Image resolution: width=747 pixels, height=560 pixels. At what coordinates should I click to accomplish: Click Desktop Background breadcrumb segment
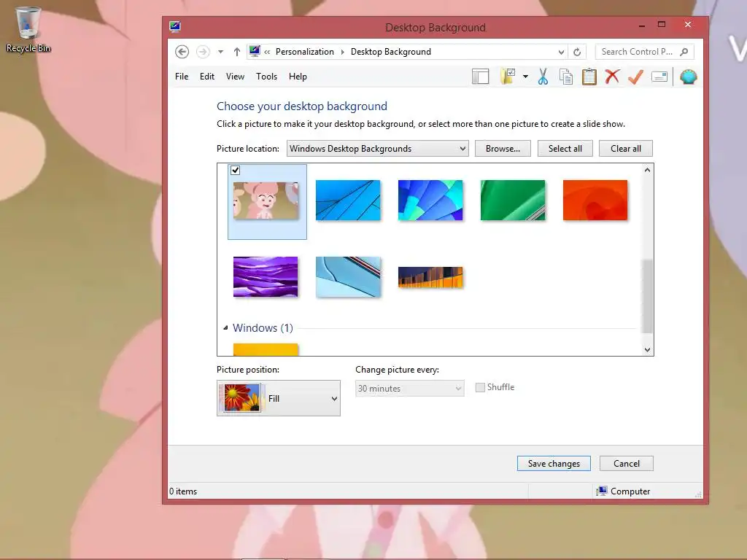(391, 52)
